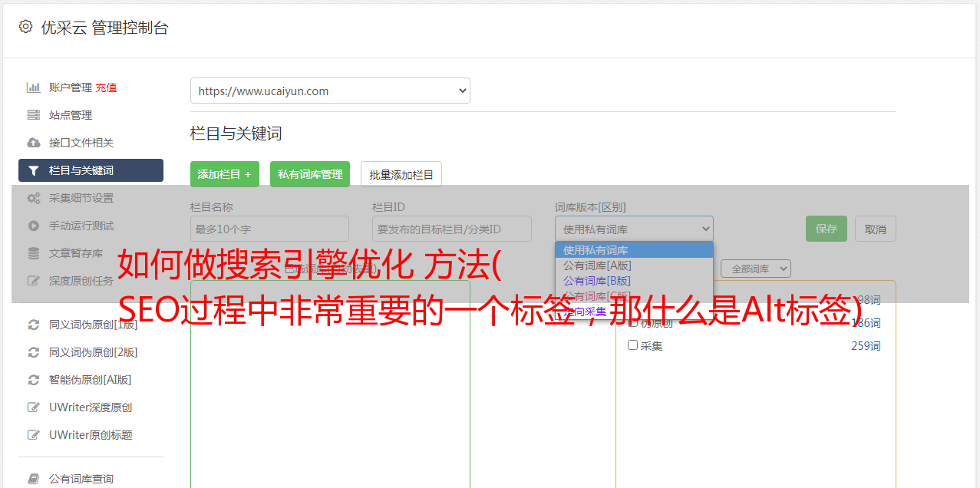This screenshot has height=488, width=980.
Task: Open 同义词伪原创[2版] in the sidebar
Action: 94,352
